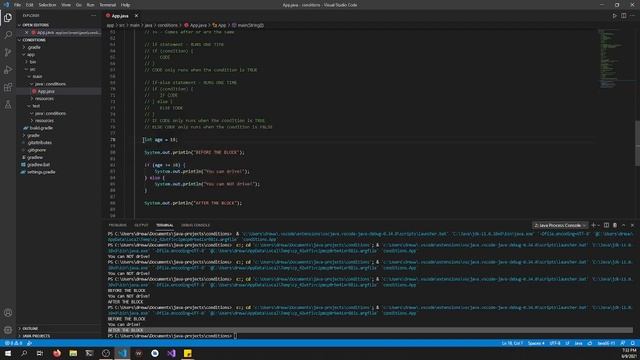Collapse the src folder
This screenshot has width=640, height=360.
tap(27, 69)
